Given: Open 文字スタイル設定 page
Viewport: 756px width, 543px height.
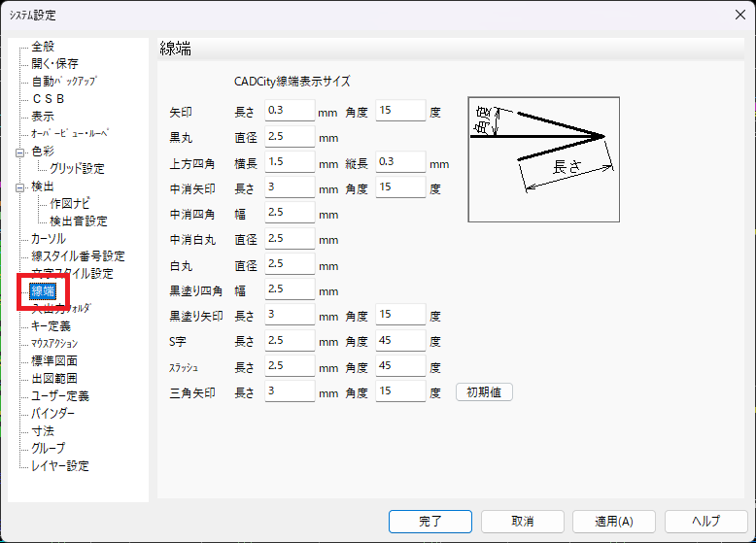Looking at the screenshot, I should 72,274.
